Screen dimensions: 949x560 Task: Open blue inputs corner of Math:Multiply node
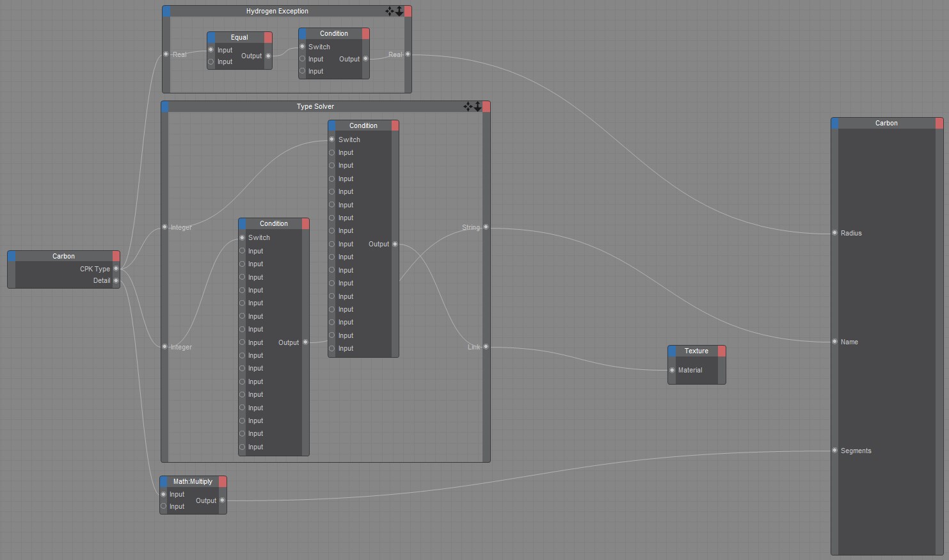click(x=164, y=481)
